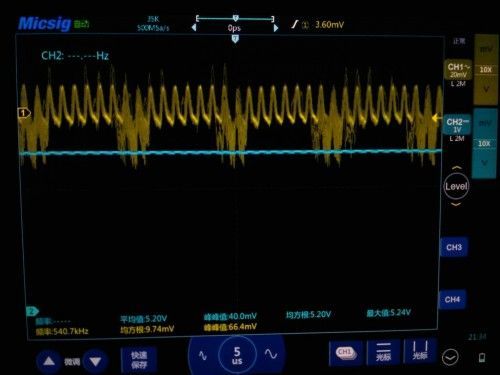Expand timebase with right waveform icon
500x375 pixels.
(271, 354)
